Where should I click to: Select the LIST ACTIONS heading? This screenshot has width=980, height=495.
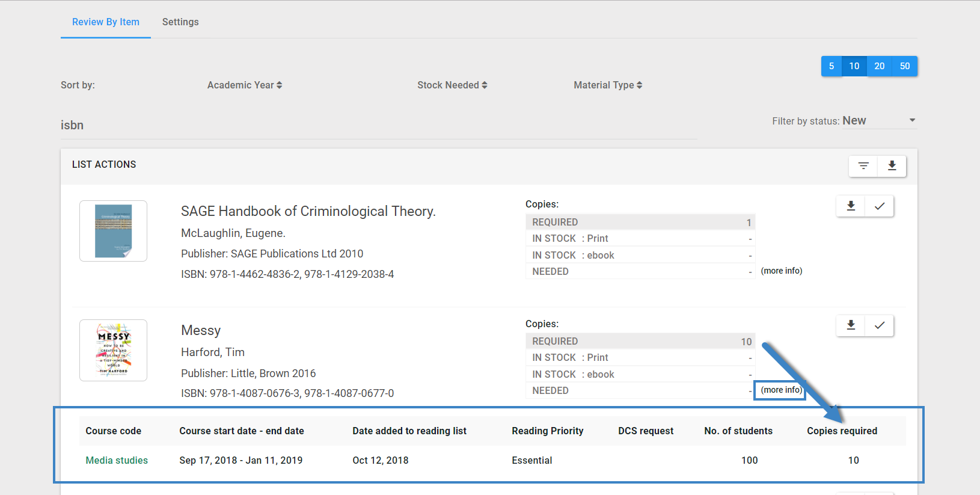point(104,164)
